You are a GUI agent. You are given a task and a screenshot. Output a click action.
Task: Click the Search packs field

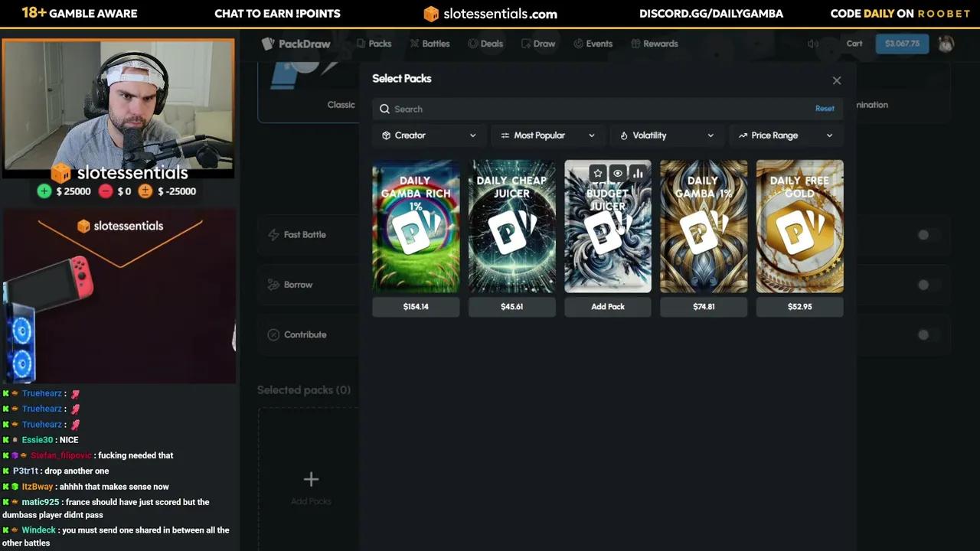[608, 109]
